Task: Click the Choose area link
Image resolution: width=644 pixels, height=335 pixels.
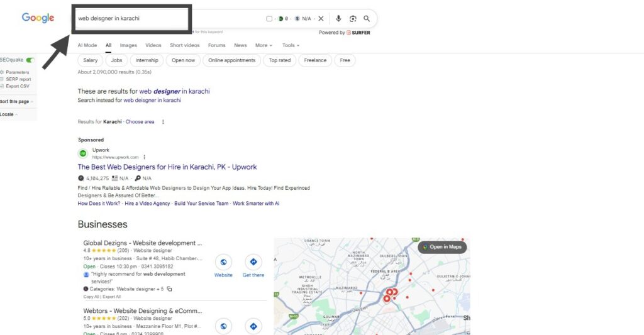Action: coord(140,122)
